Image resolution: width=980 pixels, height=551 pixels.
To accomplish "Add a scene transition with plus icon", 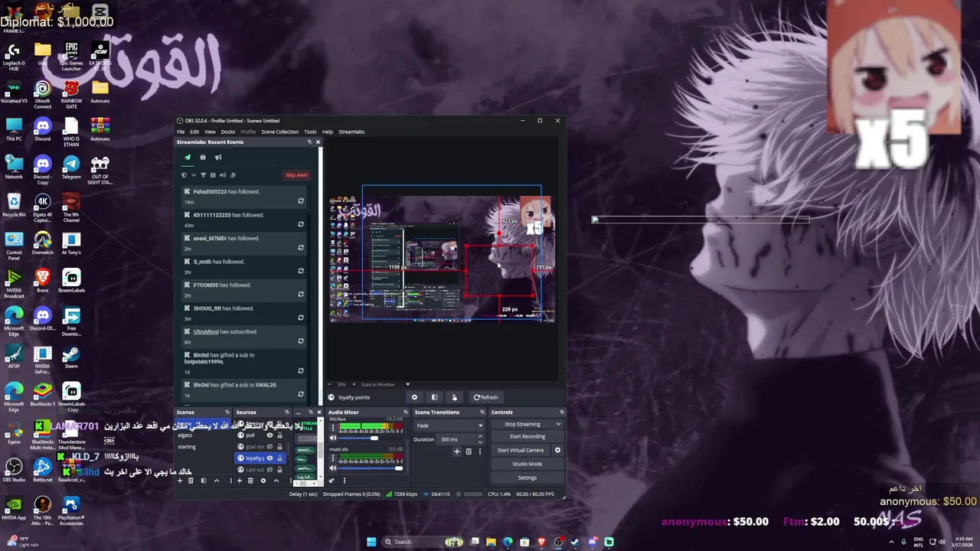I will 457,452.
